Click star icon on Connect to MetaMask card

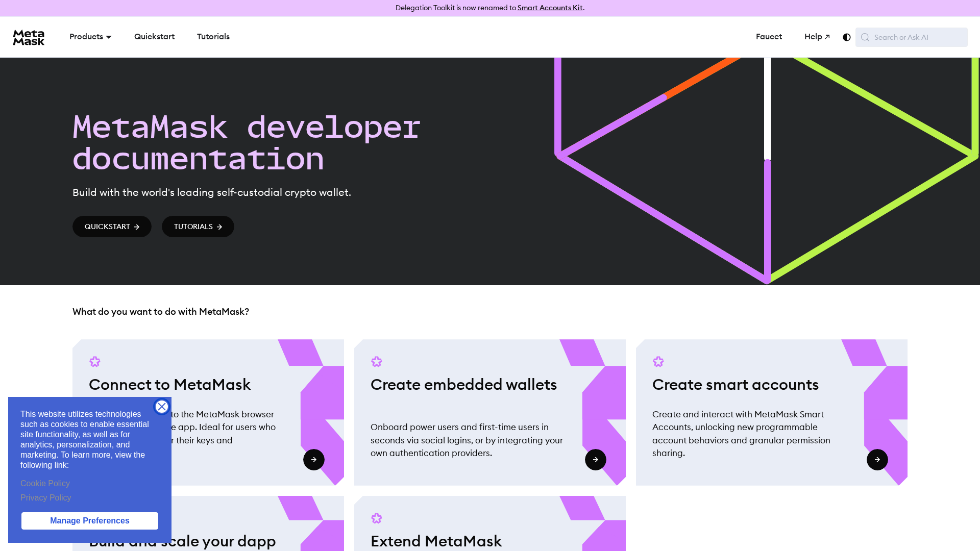click(95, 362)
